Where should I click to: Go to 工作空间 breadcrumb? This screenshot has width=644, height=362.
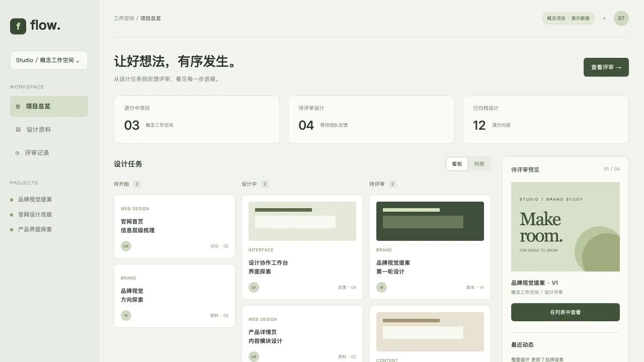point(124,19)
